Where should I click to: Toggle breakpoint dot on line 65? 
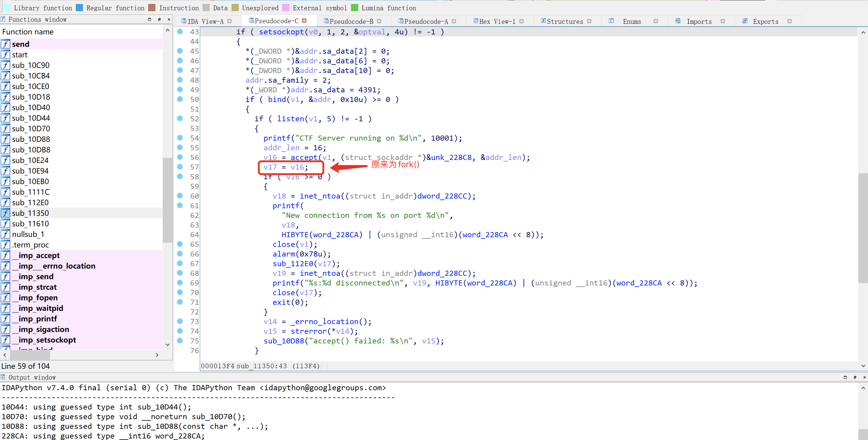180,244
